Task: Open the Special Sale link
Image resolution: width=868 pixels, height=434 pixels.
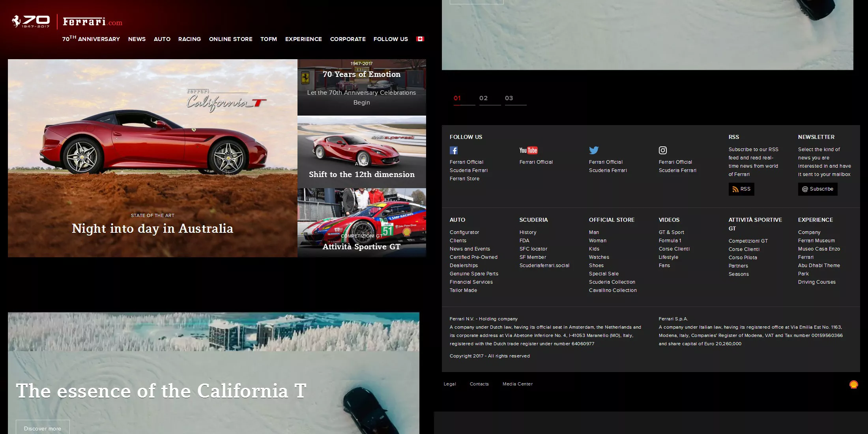Action: point(604,274)
